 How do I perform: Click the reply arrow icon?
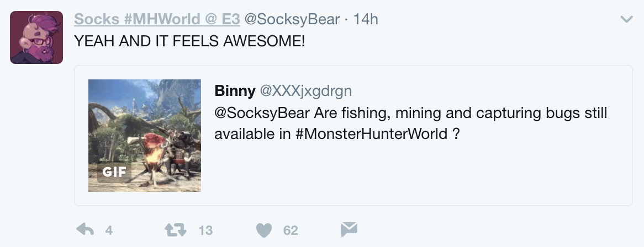pos(85,230)
